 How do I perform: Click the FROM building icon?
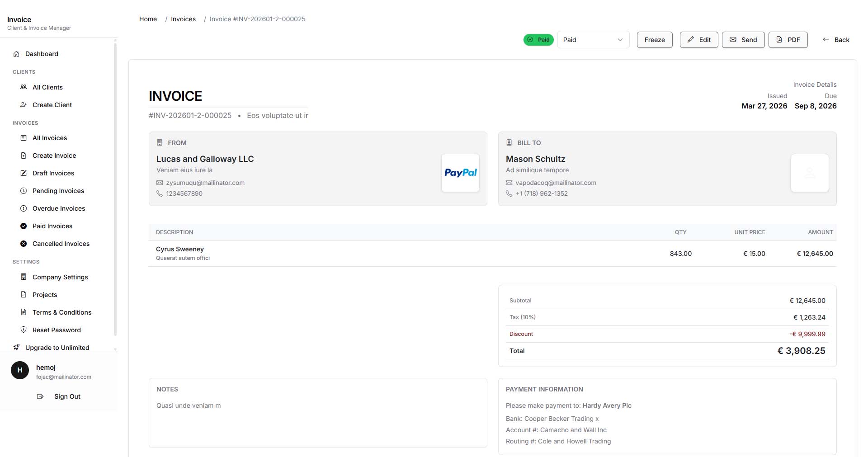pos(160,143)
